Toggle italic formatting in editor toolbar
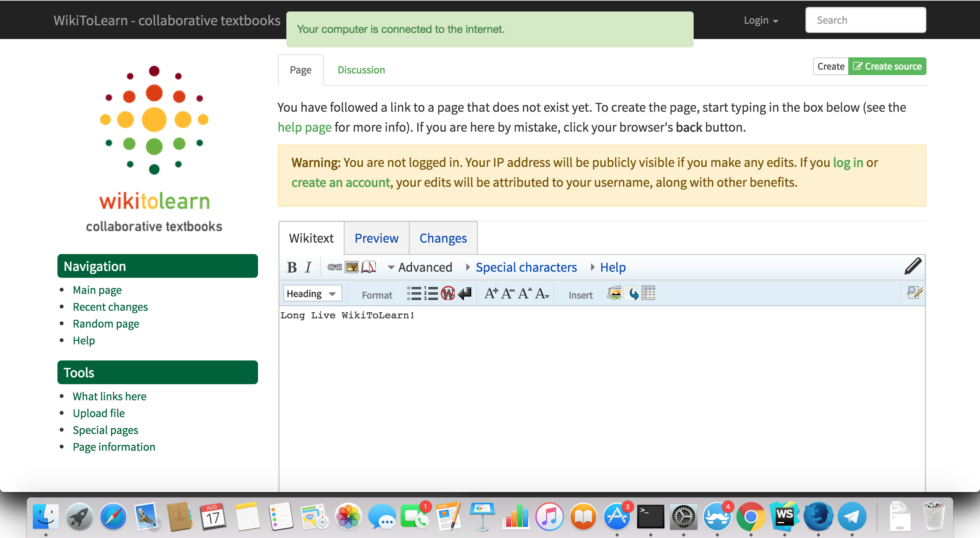Screen dimensions: 980x538 point(308,267)
